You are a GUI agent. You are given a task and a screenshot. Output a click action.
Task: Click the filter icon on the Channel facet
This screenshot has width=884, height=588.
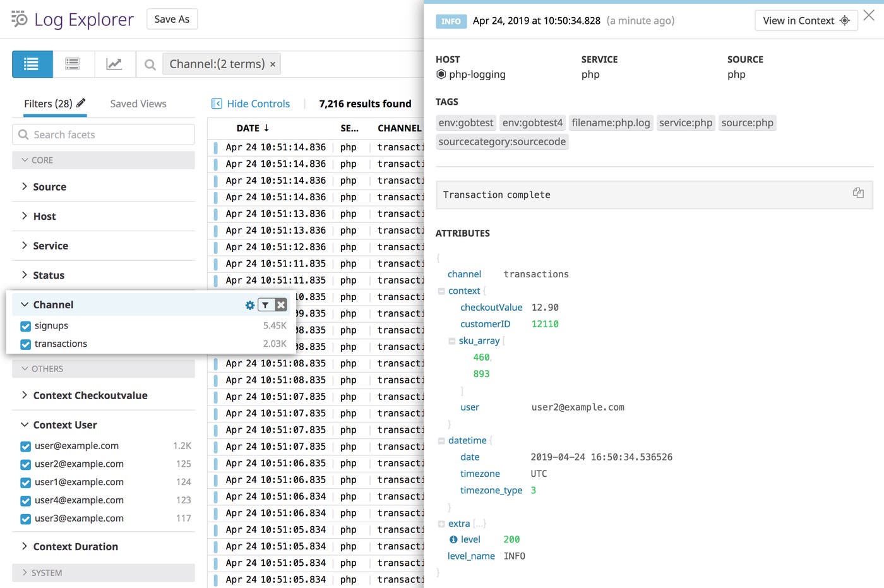pyautogui.click(x=266, y=304)
